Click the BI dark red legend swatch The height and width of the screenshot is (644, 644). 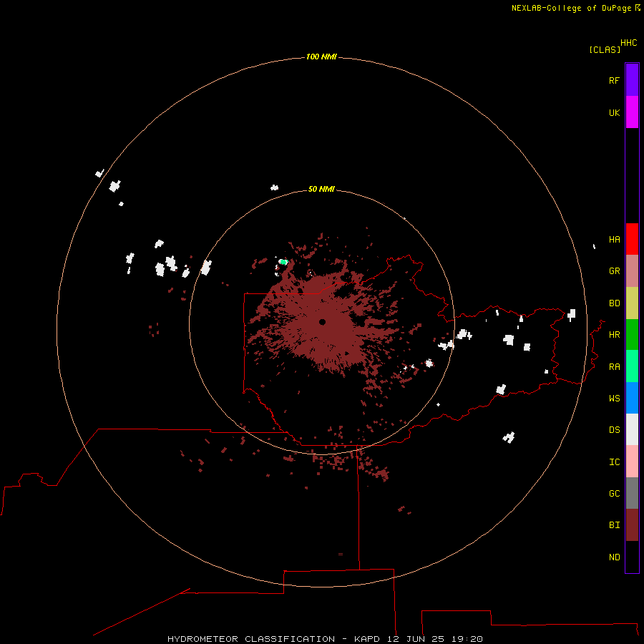(632, 525)
